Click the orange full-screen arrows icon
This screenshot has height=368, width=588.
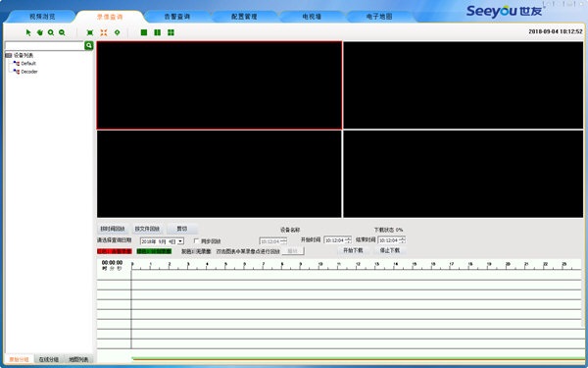104,32
